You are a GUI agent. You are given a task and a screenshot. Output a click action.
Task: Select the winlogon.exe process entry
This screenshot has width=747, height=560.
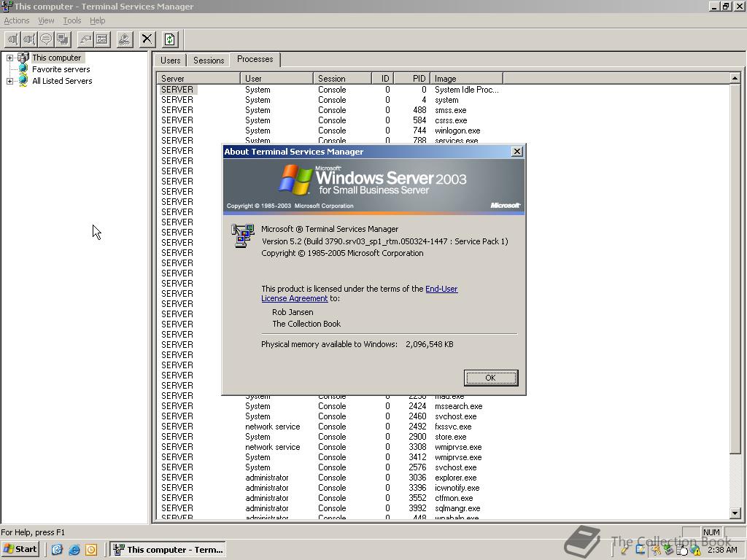330,131
